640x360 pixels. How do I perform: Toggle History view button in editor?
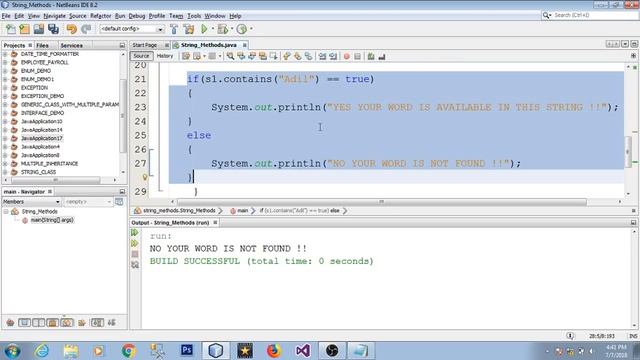165,56
